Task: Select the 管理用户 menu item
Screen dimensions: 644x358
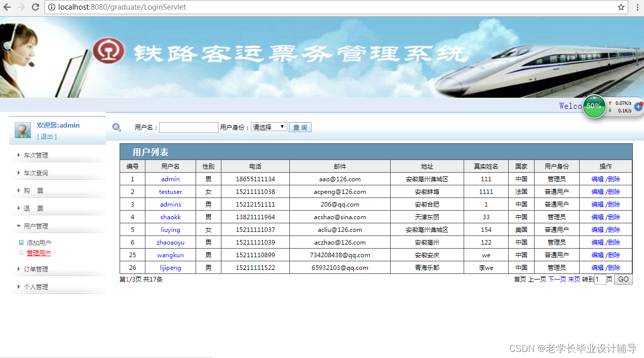Action: pos(39,253)
